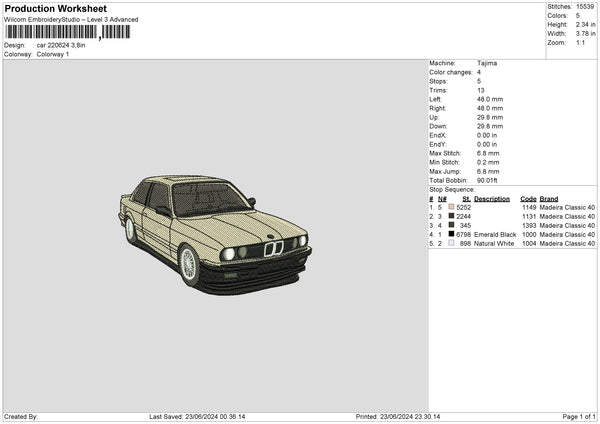Select the dark brown swatch in stop 2
Viewport: 600px width, 424px height.
click(x=452, y=216)
